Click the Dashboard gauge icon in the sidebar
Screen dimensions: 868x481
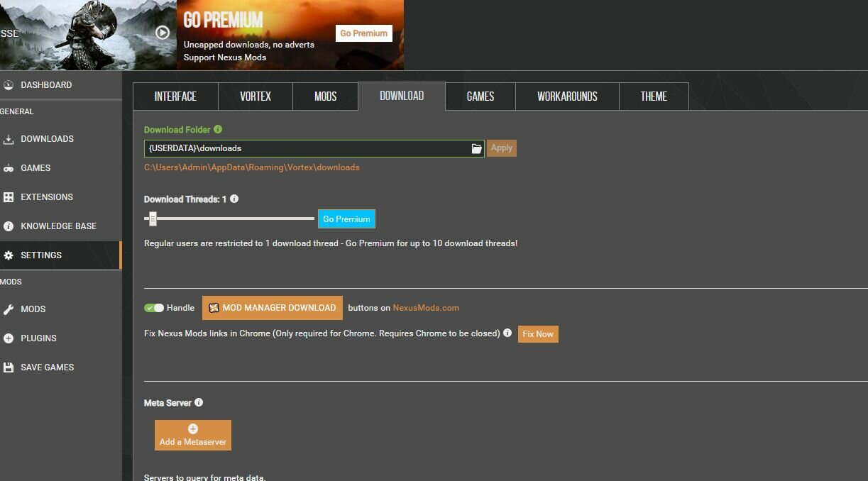coord(9,85)
